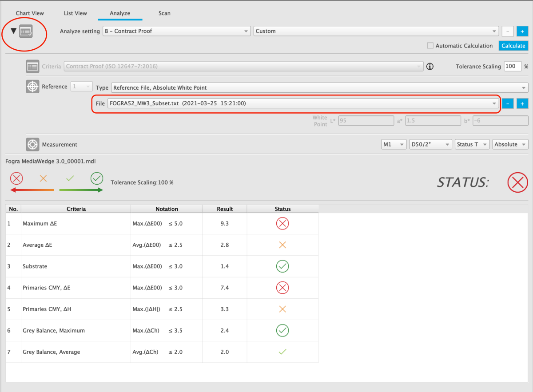Click result value 9.3
The width and height of the screenshot is (533, 392).
[x=225, y=224]
